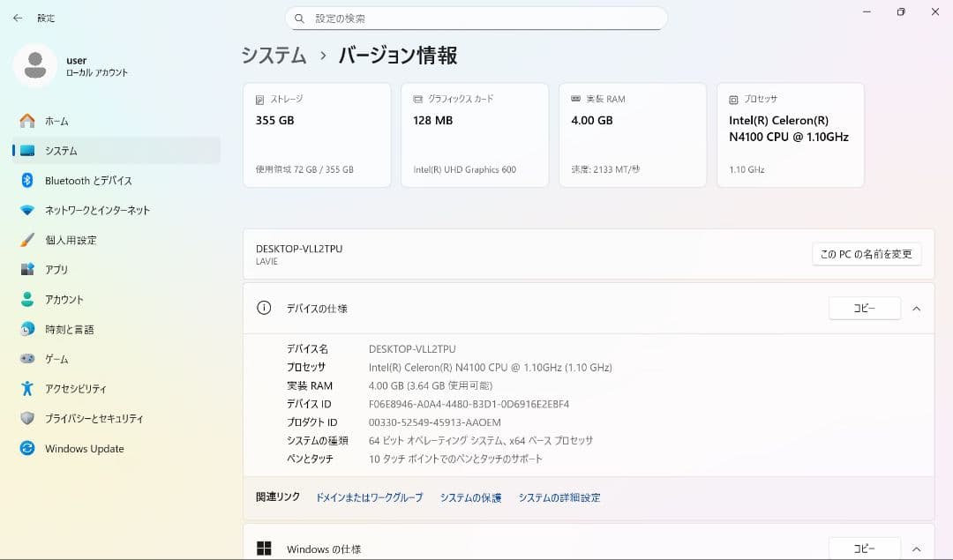The image size is (953, 560).
Task: Click the user account avatar
Action: [35, 66]
